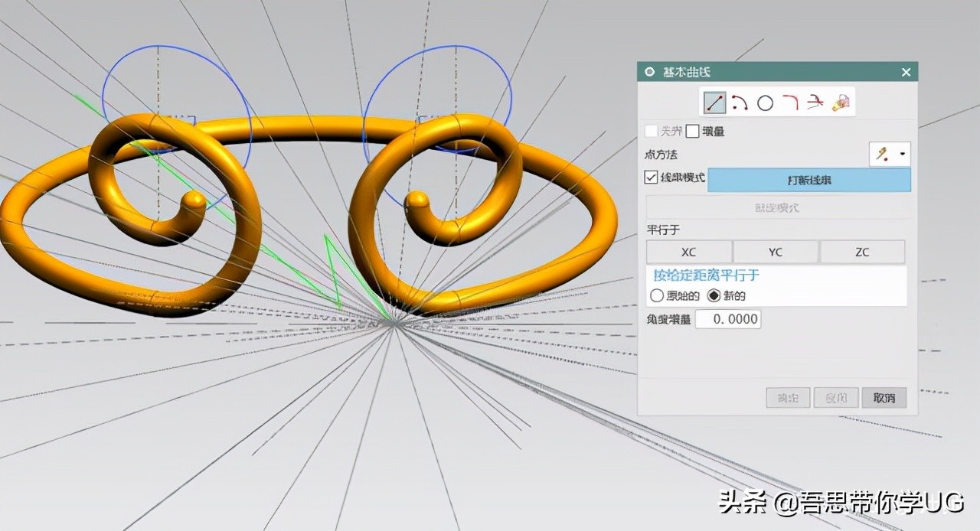
Task: Select the Arc tool icon
Action: coord(740,103)
